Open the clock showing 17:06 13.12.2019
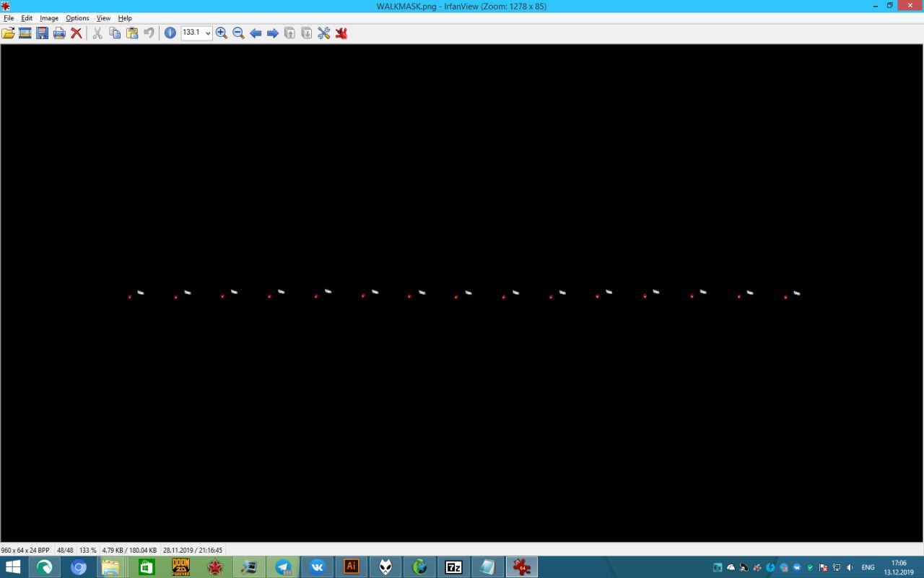This screenshot has height=578, width=924. 899,568
